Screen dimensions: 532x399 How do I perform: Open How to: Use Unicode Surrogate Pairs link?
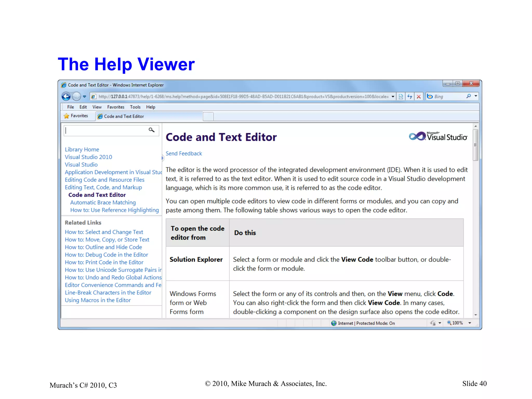pos(113,270)
